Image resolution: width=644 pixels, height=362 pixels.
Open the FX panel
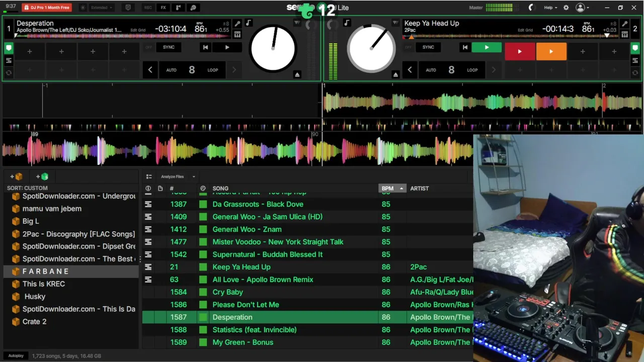tap(163, 8)
